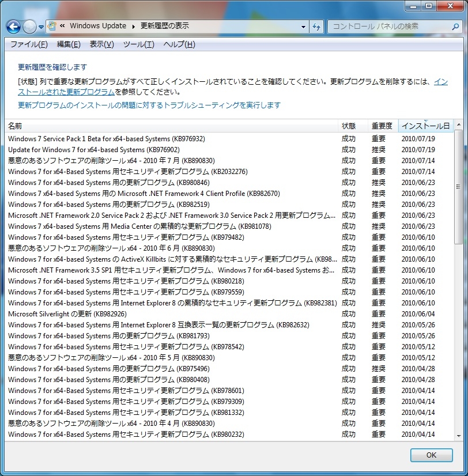This screenshot has height=476, width=468.
Task: Select 悪意のあるソフトウェアの削除ツール 2010 年 7 月 row
Action: 229,161
